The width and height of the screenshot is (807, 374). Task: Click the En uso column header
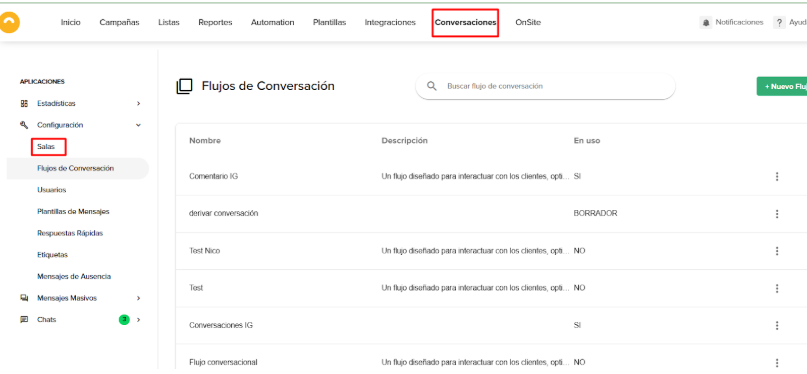587,140
